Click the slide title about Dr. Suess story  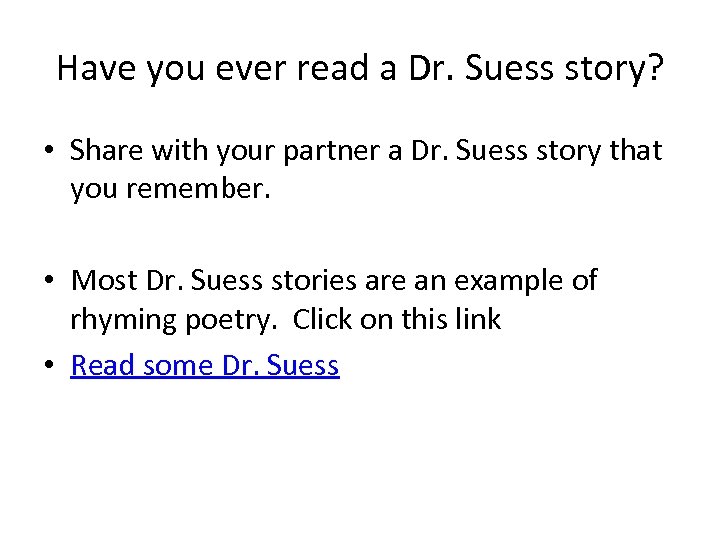[360, 67]
